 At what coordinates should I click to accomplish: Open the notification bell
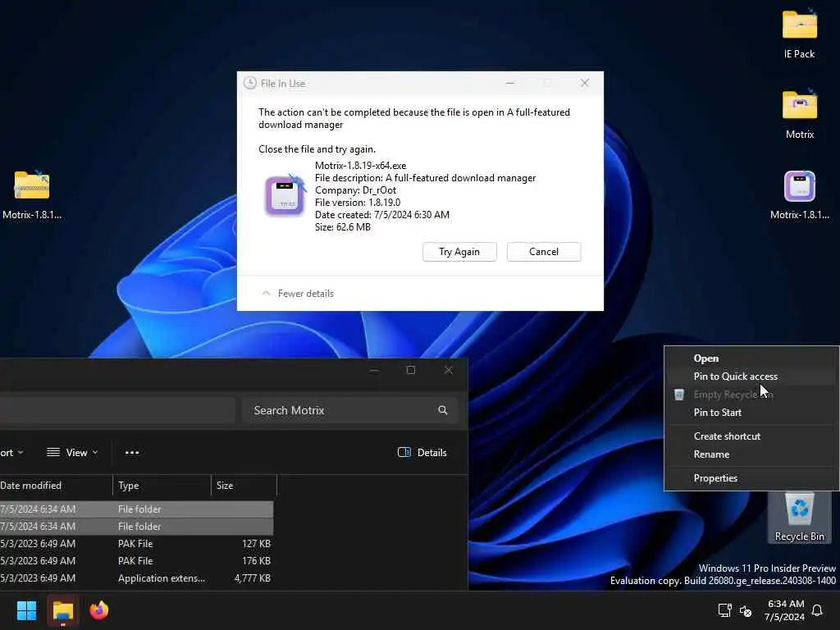pyautogui.click(x=818, y=610)
